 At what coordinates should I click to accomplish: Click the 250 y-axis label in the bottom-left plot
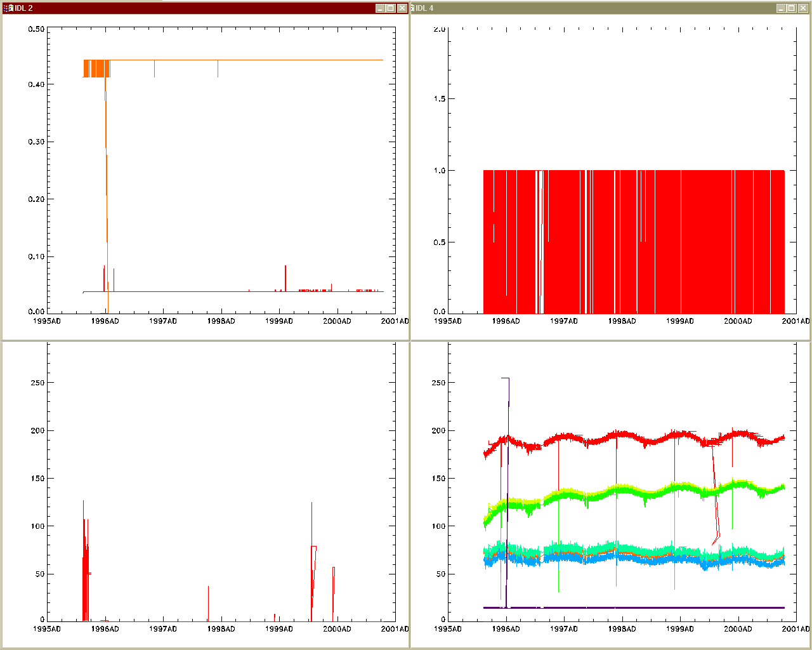click(37, 383)
